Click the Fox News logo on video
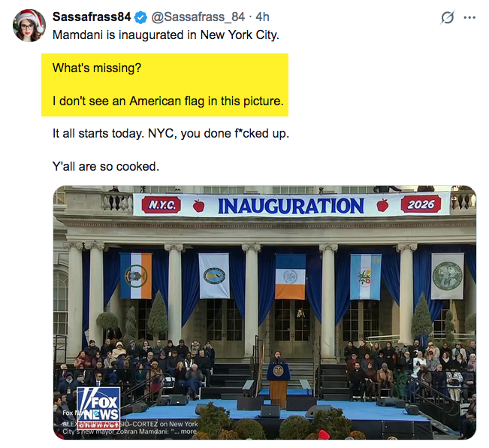Screen dimensions: 489x448 tap(97, 404)
